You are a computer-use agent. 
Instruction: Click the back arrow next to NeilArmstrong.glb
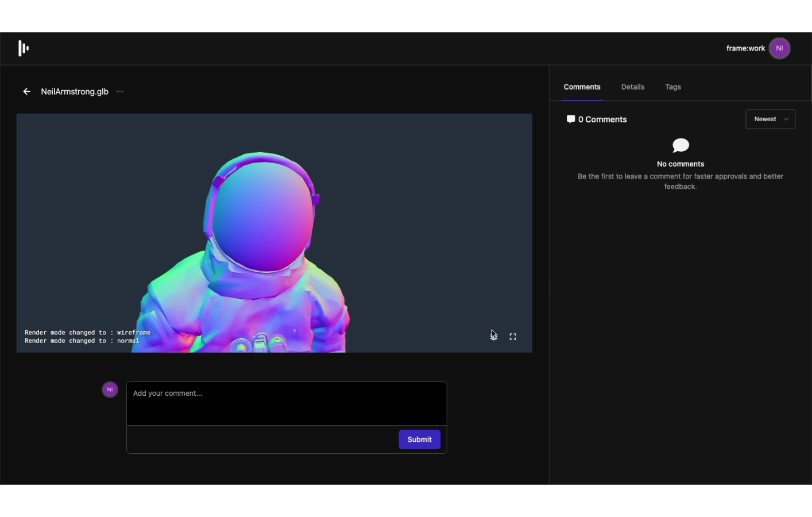[26, 91]
